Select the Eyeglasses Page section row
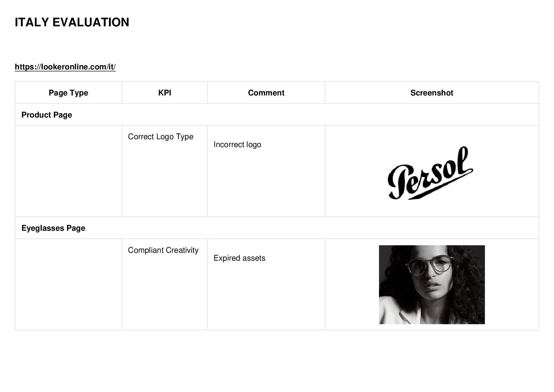 coord(277,228)
